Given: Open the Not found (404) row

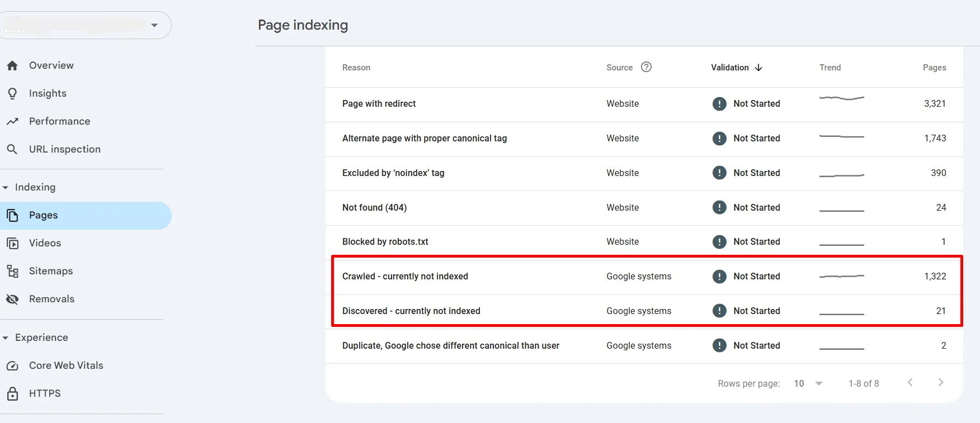Looking at the screenshot, I should coord(644,208).
